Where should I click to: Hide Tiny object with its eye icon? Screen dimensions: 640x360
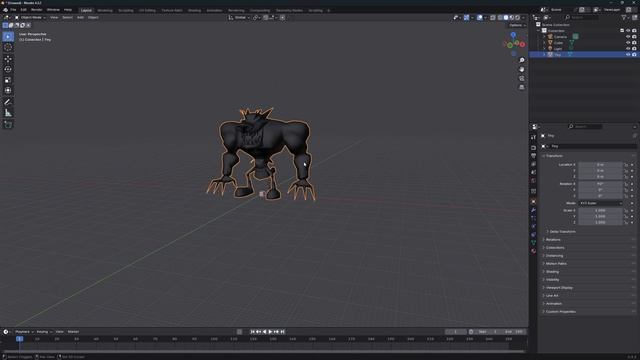tap(628, 54)
